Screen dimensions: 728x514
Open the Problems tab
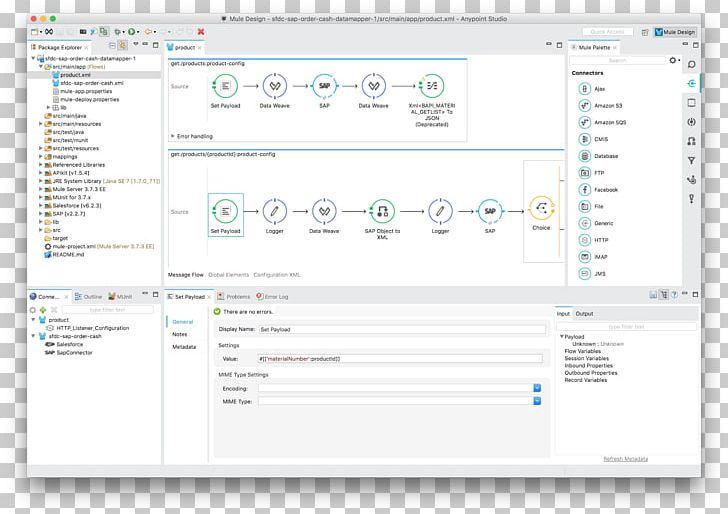pos(234,297)
